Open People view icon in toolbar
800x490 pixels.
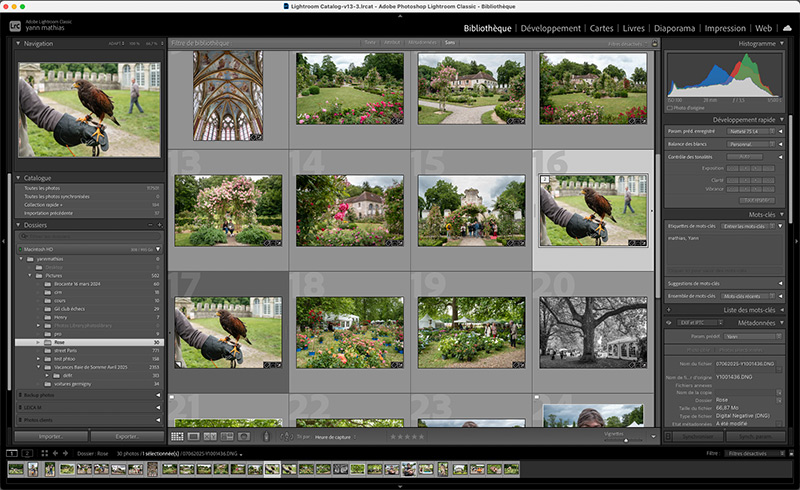[244, 436]
